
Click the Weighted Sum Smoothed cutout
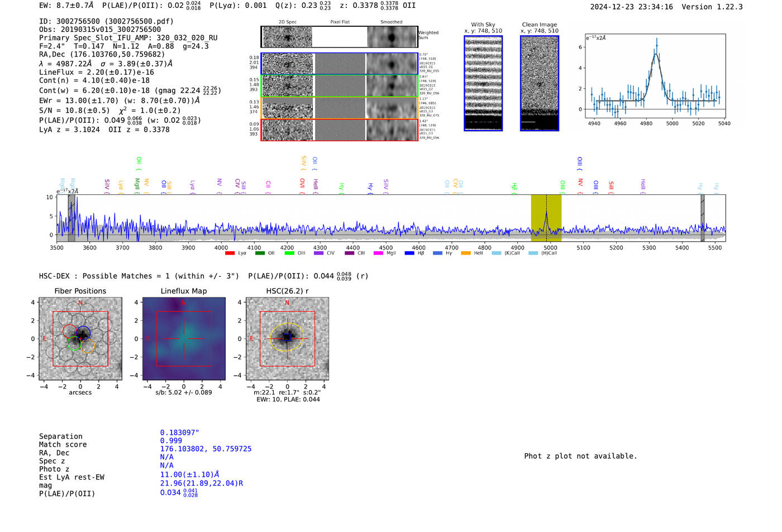coord(392,37)
